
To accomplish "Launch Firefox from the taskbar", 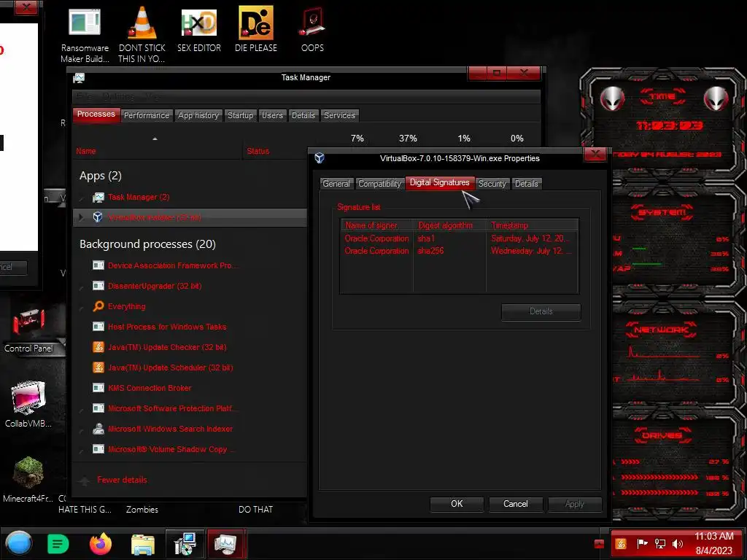I will click(x=101, y=544).
